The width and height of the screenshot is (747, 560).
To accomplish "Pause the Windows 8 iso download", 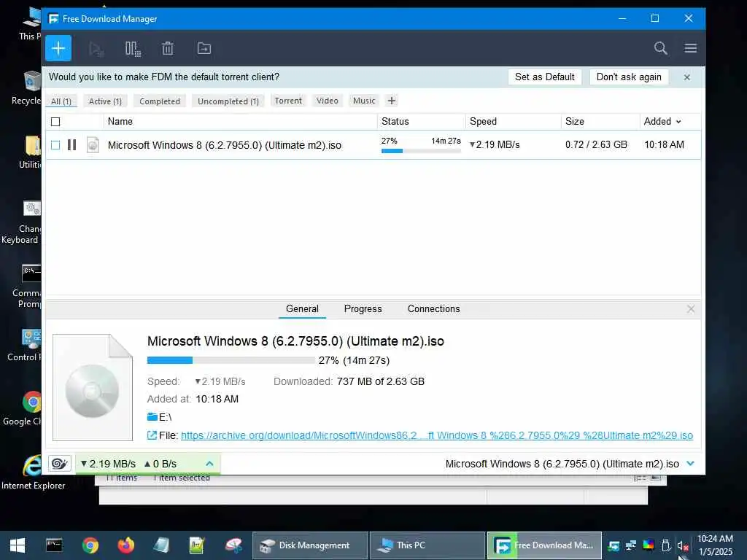I will 72,145.
